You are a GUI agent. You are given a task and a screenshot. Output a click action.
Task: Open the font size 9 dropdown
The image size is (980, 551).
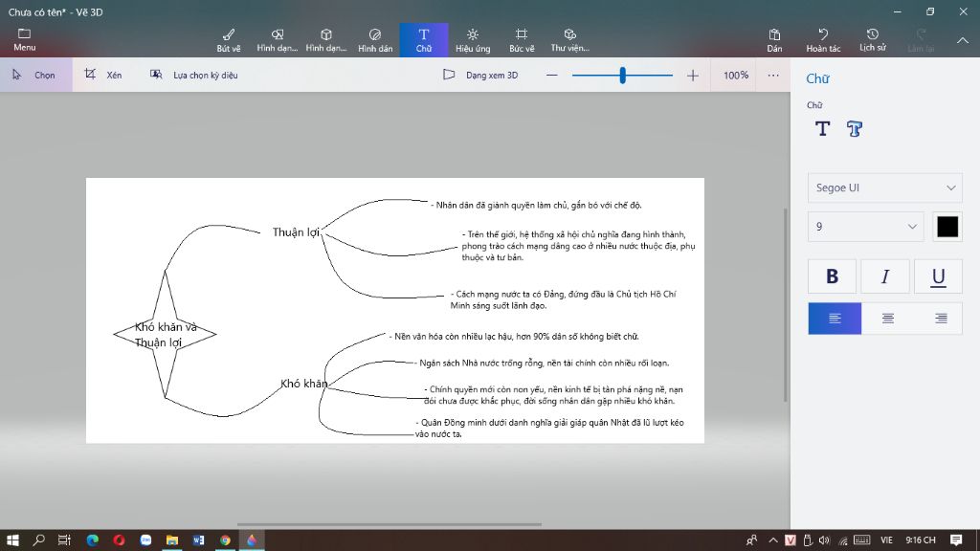click(865, 227)
